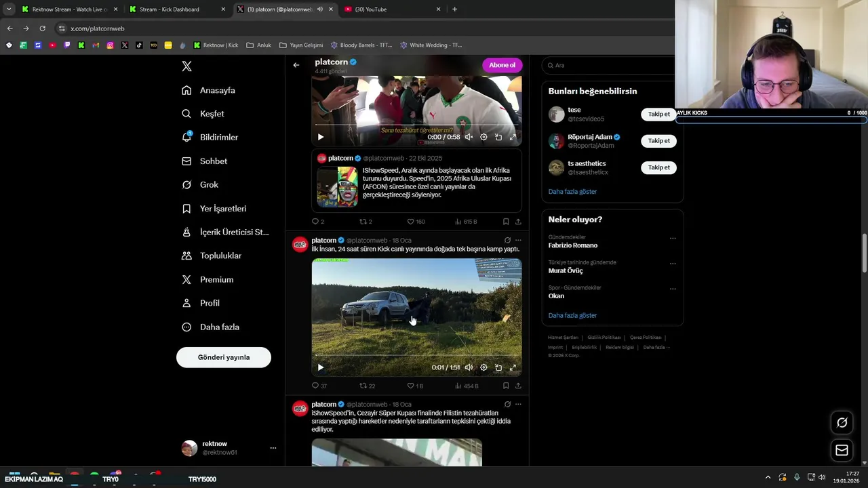Open options dots for Okan trend
This screenshot has width=868, height=488.
tap(673, 289)
